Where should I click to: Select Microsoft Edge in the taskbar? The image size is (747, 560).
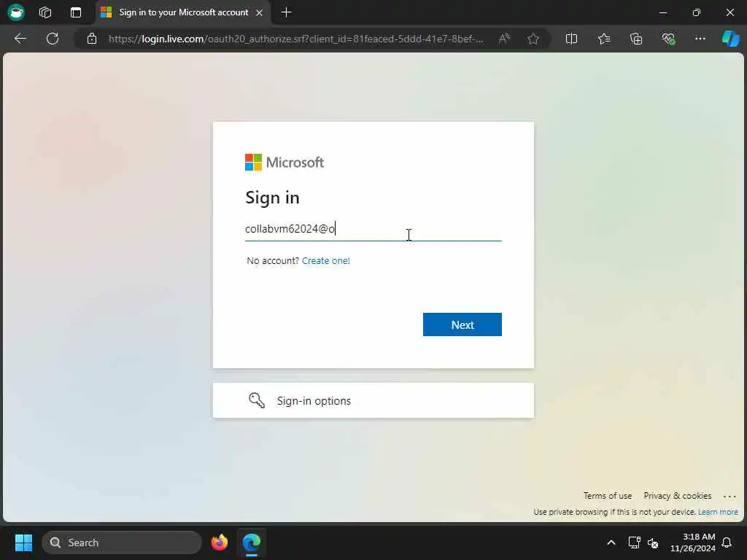pyautogui.click(x=252, y=542)
